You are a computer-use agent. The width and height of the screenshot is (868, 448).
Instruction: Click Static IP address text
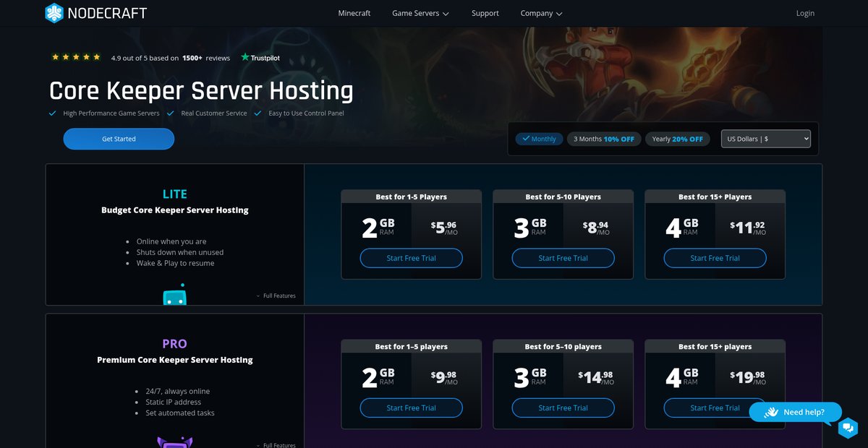(173, 402)
